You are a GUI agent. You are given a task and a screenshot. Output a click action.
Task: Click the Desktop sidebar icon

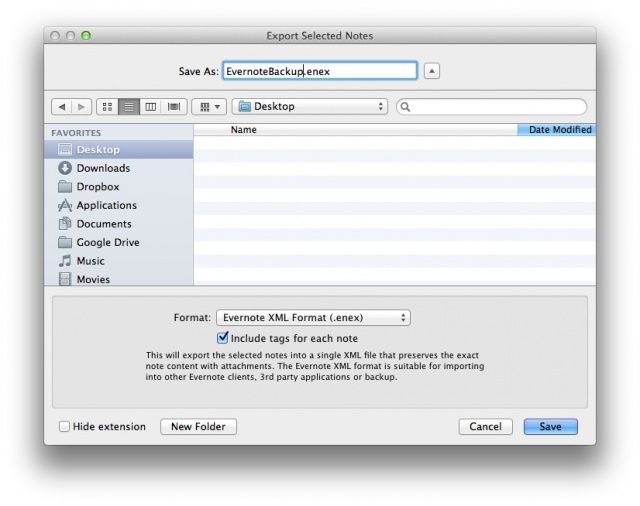coord(65,149)
